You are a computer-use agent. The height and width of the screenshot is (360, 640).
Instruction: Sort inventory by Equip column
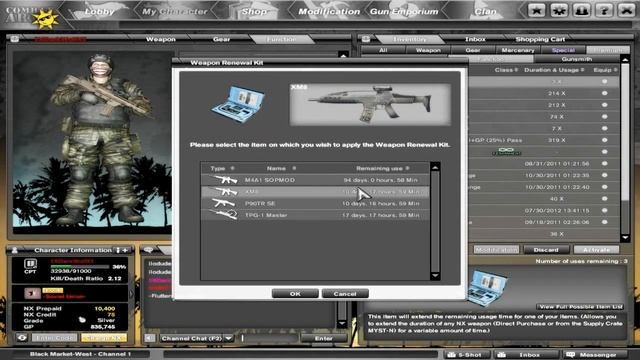point(605,70)
